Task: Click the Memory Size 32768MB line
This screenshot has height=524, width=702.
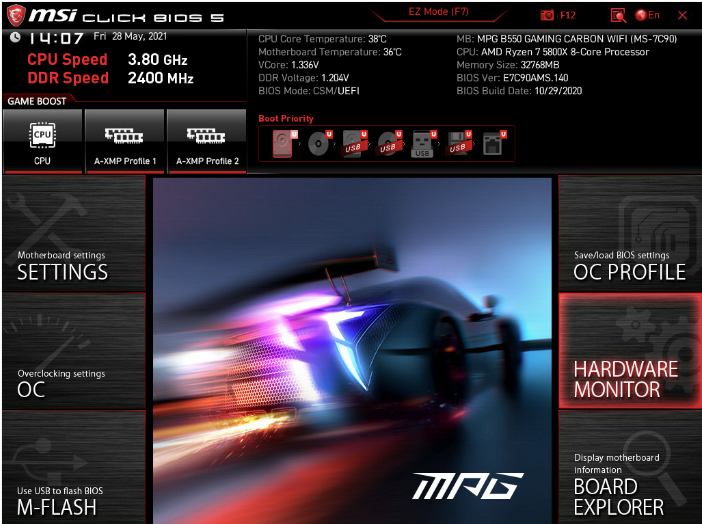Action: pyautogui.click(x=508, y=65)
